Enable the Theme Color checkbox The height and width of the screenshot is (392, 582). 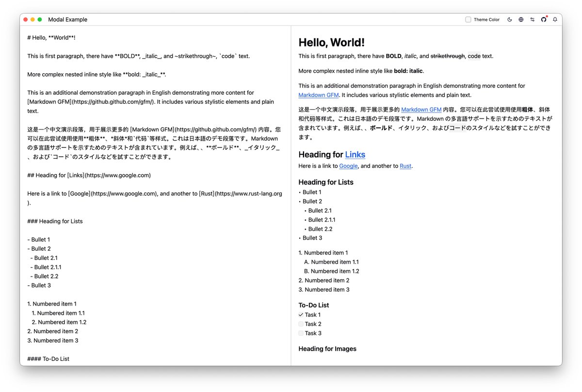[x=468, y=19]
